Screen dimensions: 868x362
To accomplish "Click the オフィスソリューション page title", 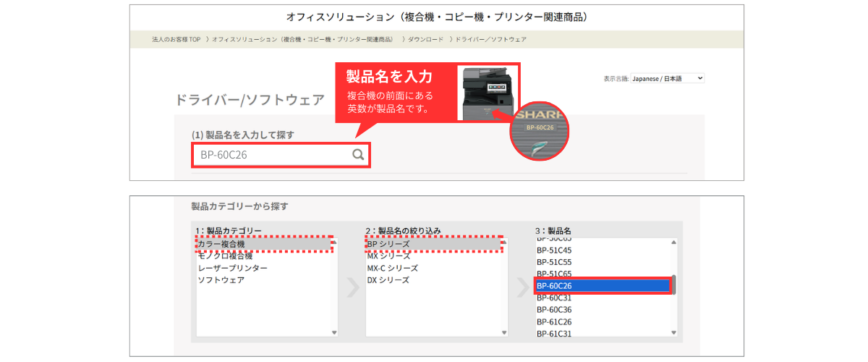I will pos(436,16).
